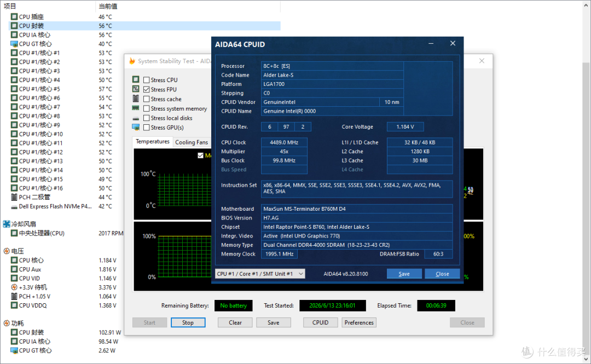Enable the Stress CPU checkbox

[x=147, y=80]
